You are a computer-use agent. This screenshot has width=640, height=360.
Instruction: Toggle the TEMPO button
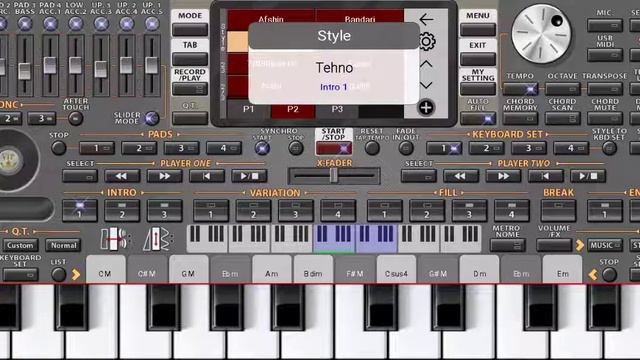click(520, 89)
